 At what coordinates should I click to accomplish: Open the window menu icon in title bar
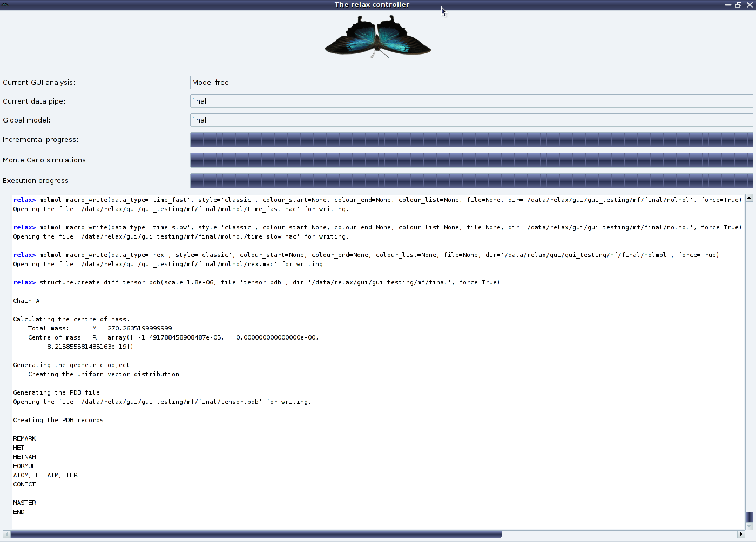(5, 5)
